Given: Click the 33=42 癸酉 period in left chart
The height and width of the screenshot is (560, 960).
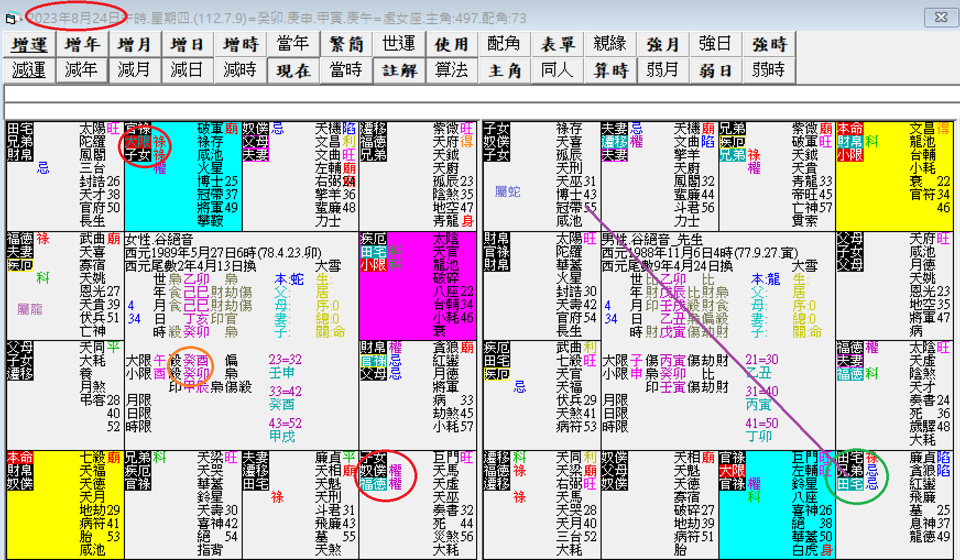Looking at the screenshot, I should (x=285, y=398).
